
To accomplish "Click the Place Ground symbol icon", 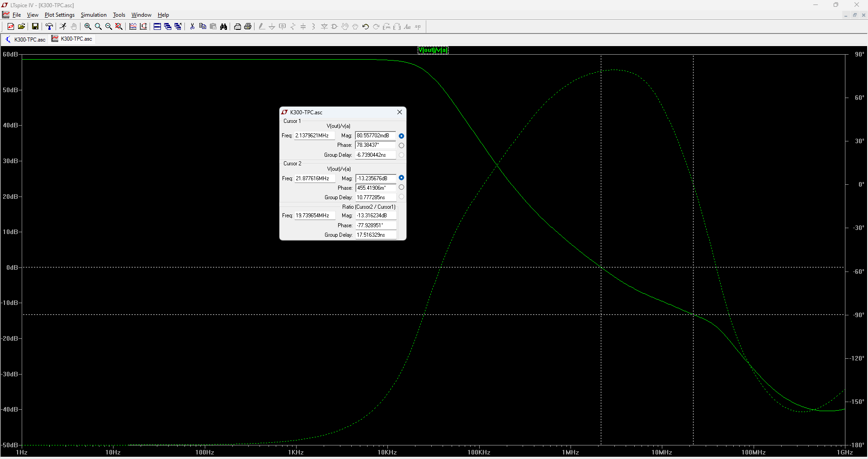I will point(272,27).
